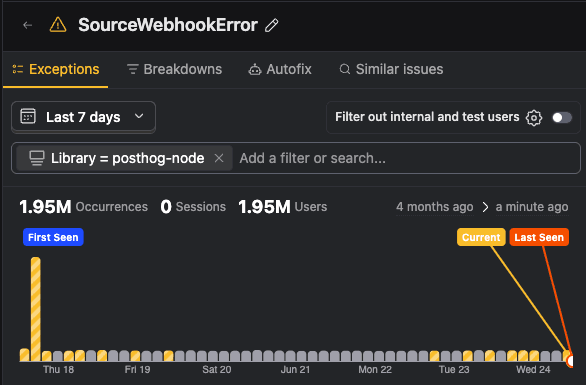
Task: Click the a minute ago last-seen link
Action: tap(532, 207)
